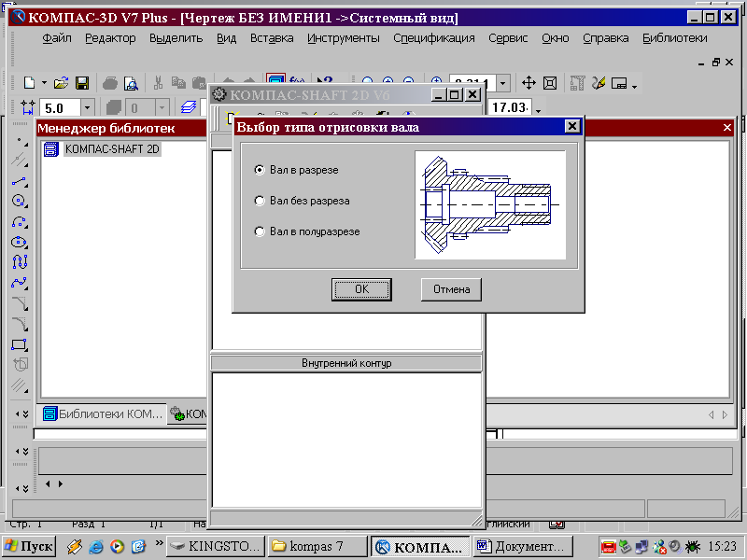This screenshot has height=560, width=747.
Task: Launch Internet Explorer from quick launch
Action: coord(96,547)
